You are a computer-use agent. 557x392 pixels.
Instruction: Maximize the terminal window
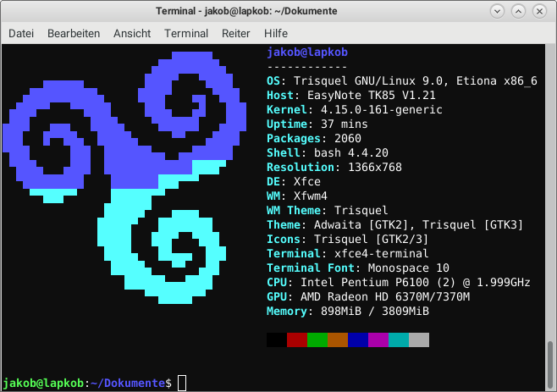[518, 11]
